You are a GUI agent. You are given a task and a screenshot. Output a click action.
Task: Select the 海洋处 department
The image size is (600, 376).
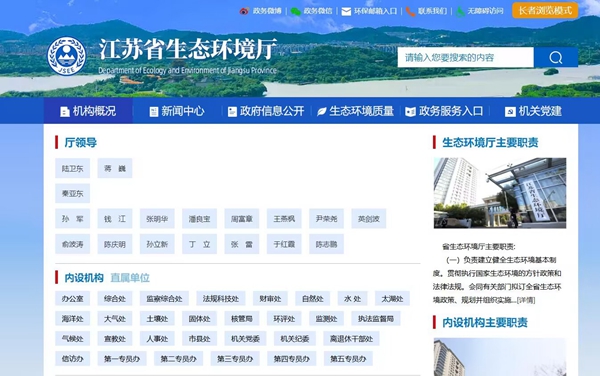tap(73, 319)
